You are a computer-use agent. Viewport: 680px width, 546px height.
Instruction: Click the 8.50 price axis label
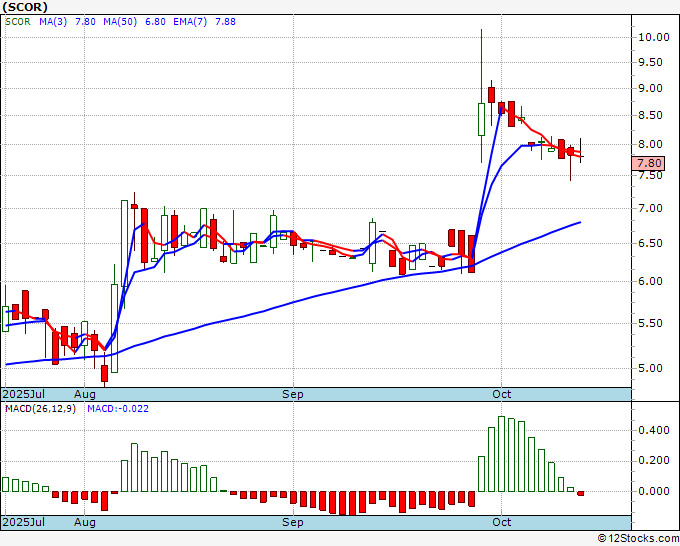click(x=650, y=115)
